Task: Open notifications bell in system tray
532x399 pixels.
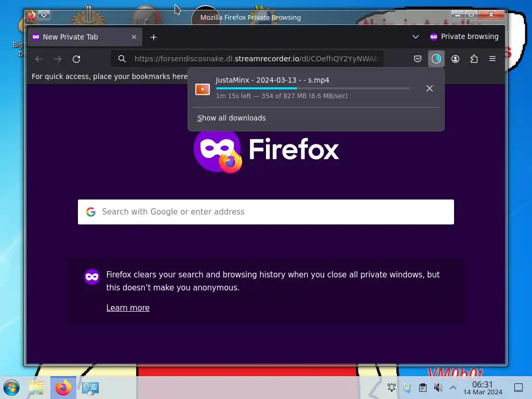Action: pyautogui.click(x=392, y=387)
